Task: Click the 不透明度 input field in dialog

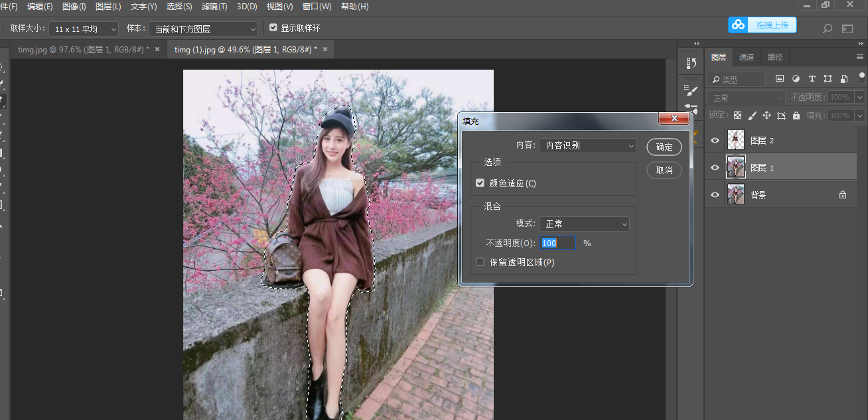Action: tap(557, 244)
